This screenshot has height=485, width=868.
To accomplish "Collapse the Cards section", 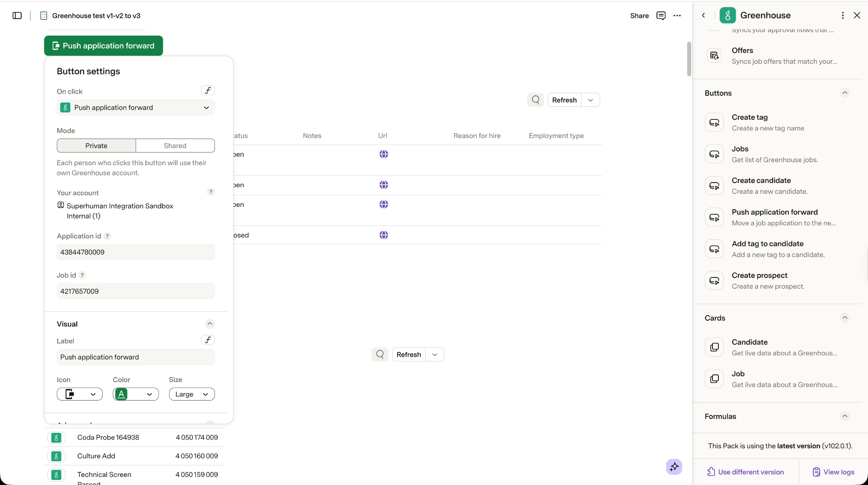I will [x=845, y=318].
